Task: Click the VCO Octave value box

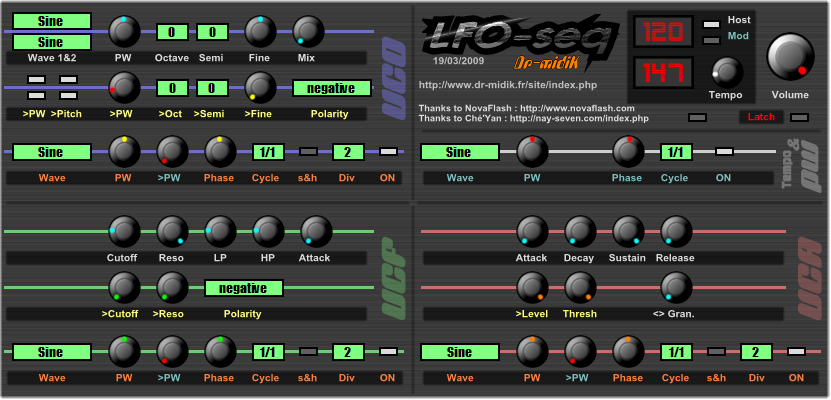Action: (172, 32)
